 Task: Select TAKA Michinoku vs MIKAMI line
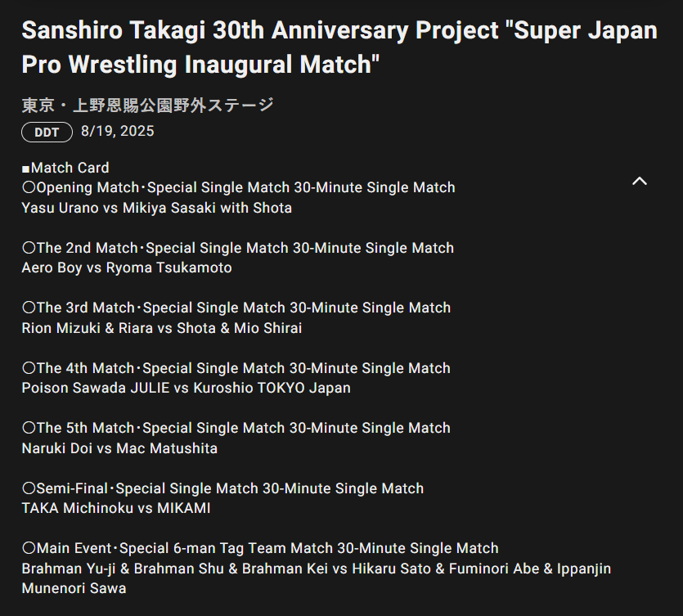click(116, 508)
